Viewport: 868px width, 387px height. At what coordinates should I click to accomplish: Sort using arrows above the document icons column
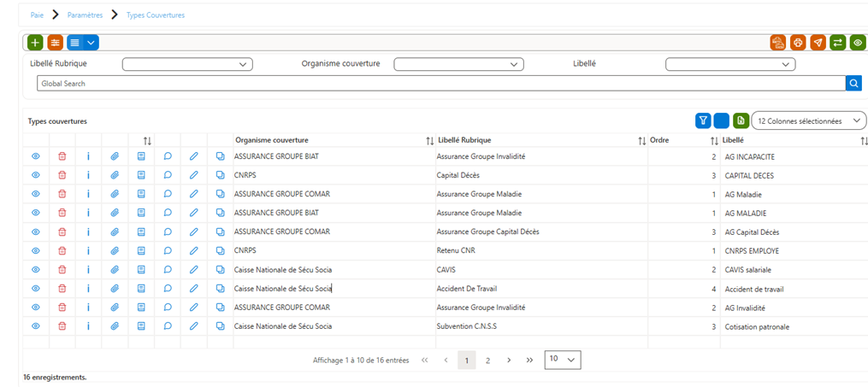[147, 140]
